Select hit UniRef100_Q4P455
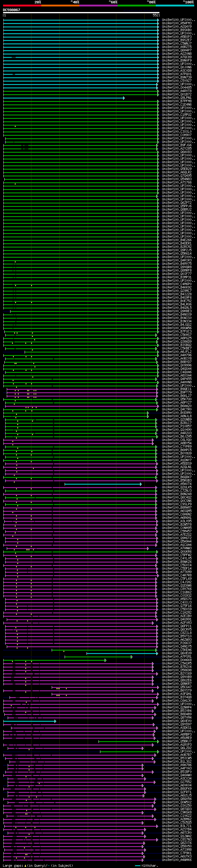197x868 pixels. [177, 379]
